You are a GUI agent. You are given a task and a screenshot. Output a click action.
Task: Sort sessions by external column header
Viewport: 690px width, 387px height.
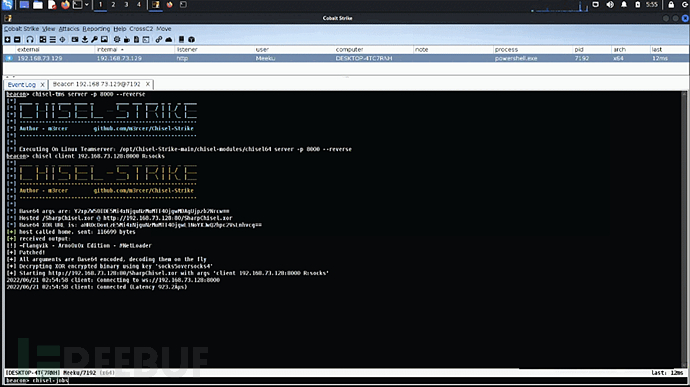pyautogui.click(x=55, y=49)
